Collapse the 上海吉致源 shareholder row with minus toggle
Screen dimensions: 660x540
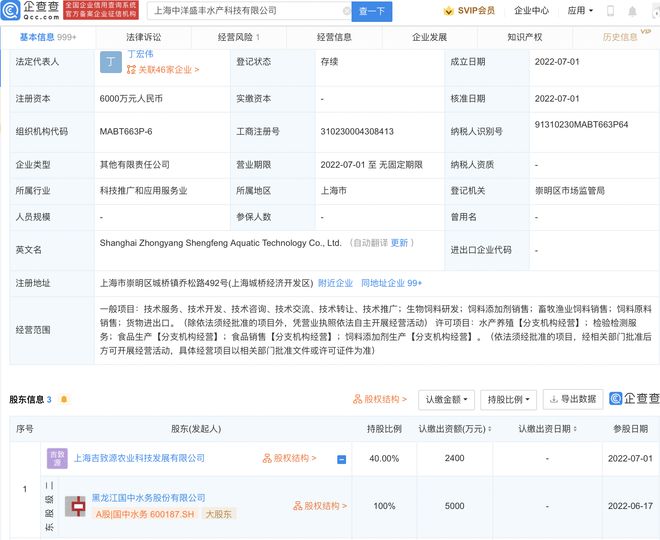tap(341, 459)
